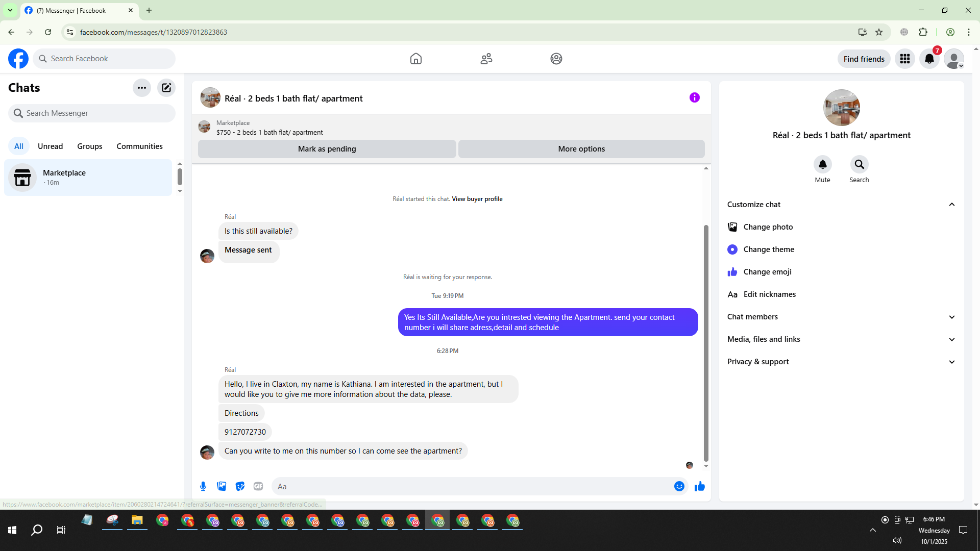Open Windows taskbar search
This screenshot has width=980, height=551.
click(x=37, y=530)
